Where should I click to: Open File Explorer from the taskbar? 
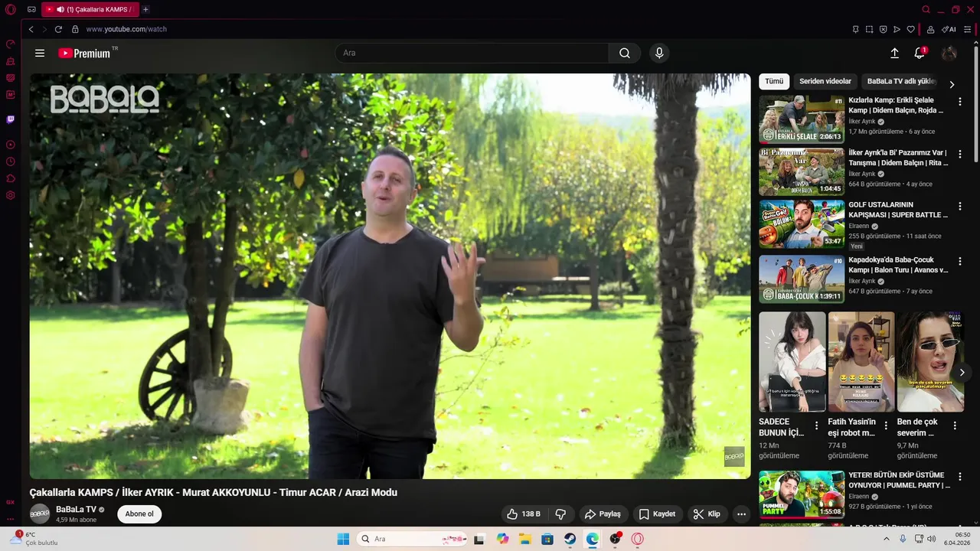(x=524, y=539)
